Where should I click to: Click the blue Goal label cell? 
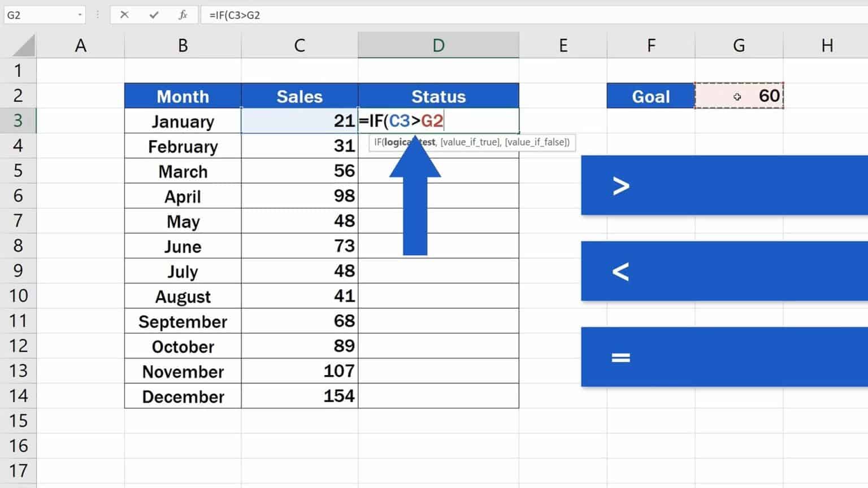click(650, 96)
